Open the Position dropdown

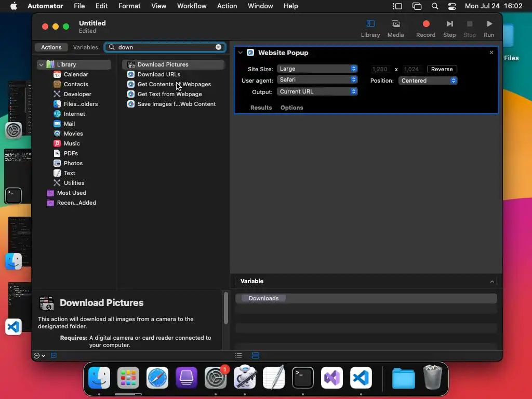coord(428,81)
